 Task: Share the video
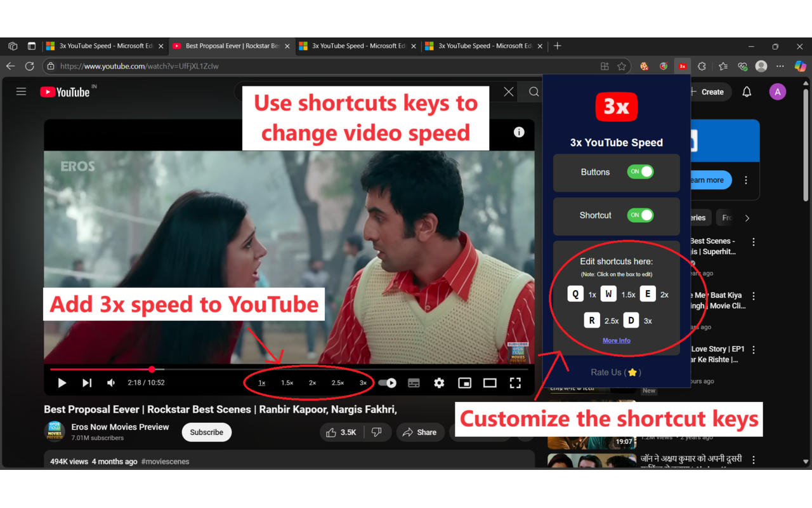coord(420,432)
